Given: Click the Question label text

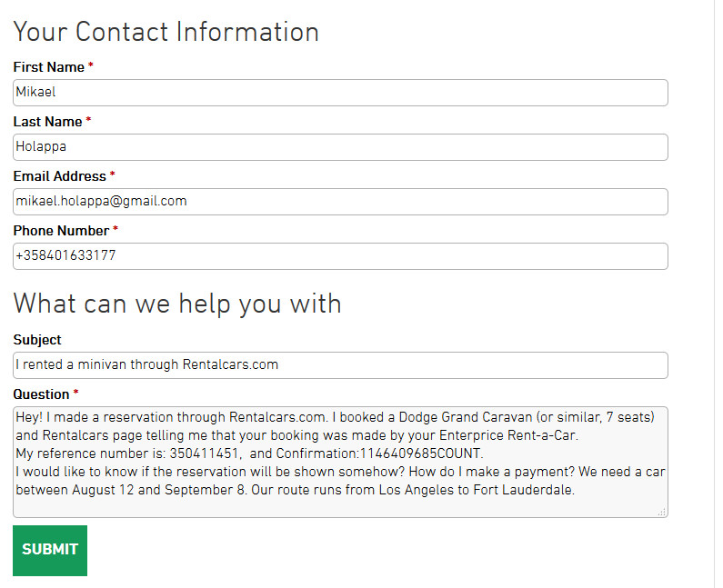Looking at the screenshot, I should pyautogui.click(x=41, y=394).
